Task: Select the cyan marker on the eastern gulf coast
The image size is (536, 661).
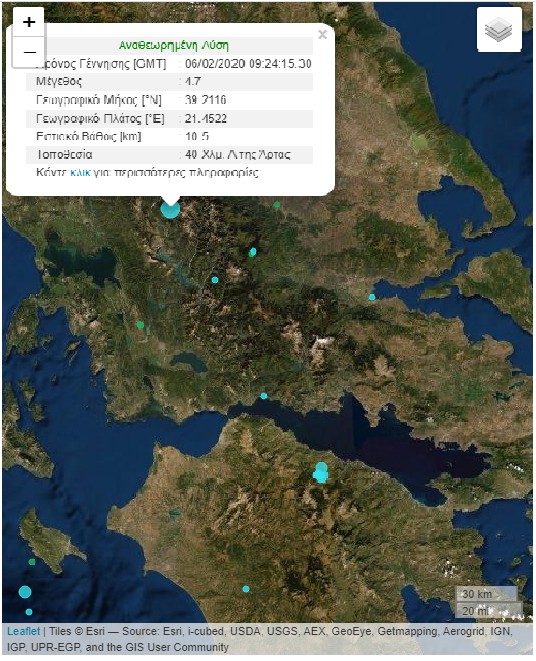Action: pyautogui.click(x=372, y=297)
